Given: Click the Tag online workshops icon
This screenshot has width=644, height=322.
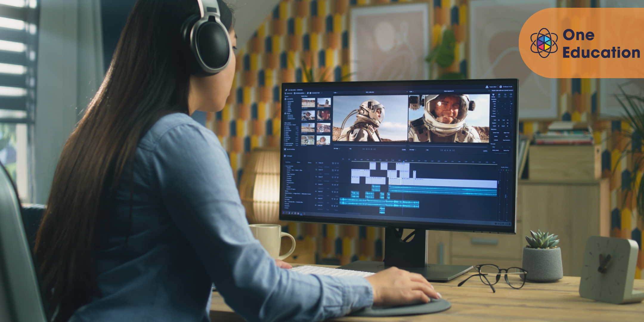Looking at the screenshot, I should point(285,149).
